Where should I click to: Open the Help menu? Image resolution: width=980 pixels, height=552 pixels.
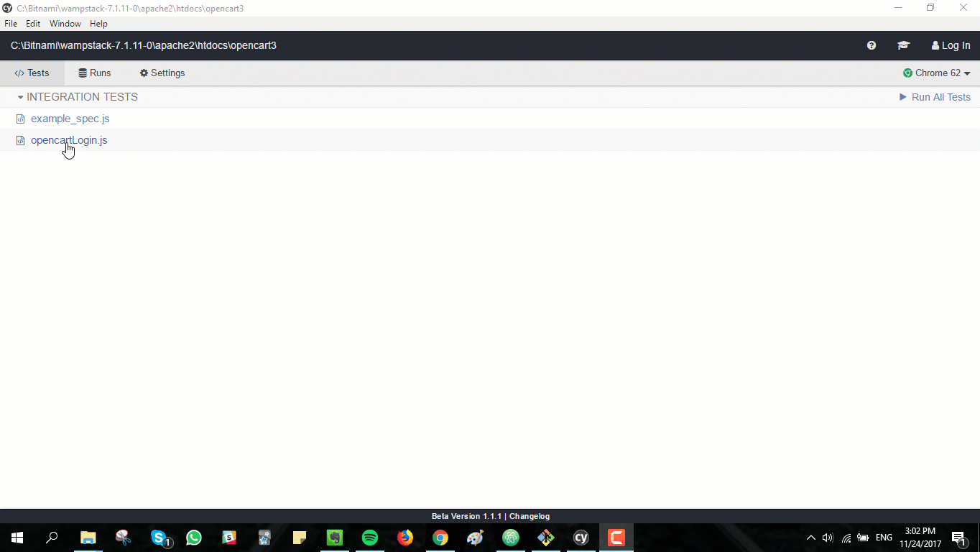point(98,24)
